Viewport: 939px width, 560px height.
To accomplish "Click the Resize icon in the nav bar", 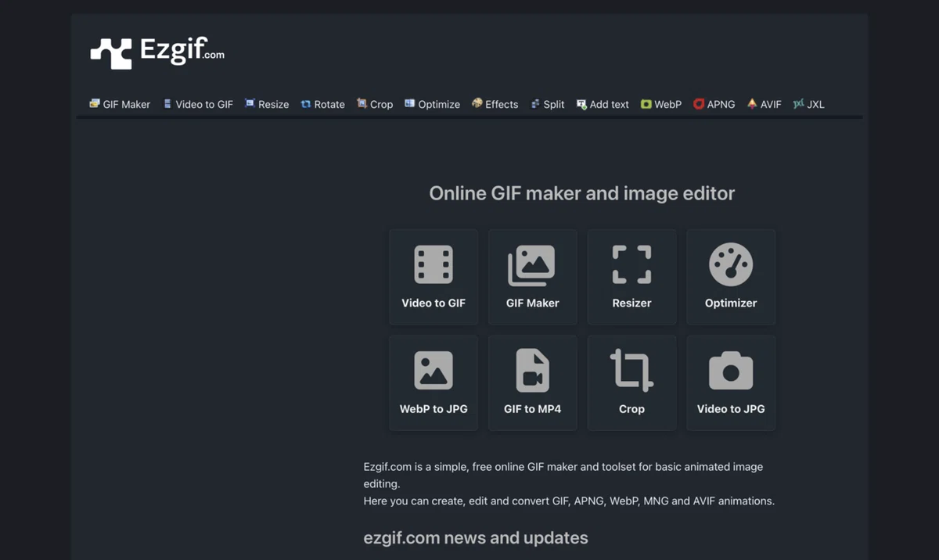I will coord(250,103).
